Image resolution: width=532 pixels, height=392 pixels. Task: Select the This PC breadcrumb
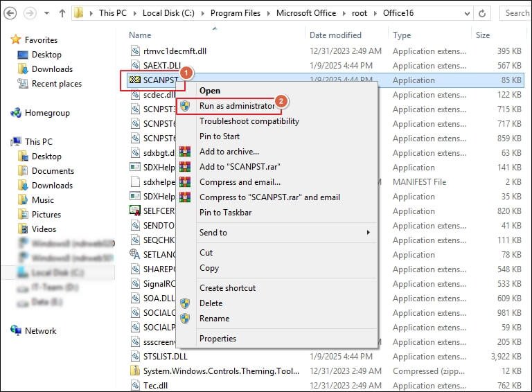click(113, 13)
